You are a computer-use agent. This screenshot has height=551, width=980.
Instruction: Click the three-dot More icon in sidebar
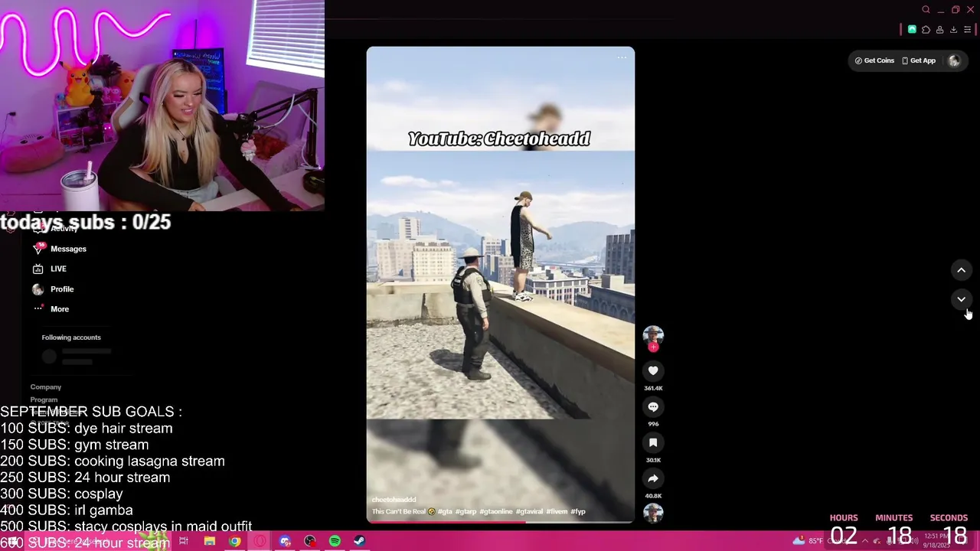(x=38, y=308)
